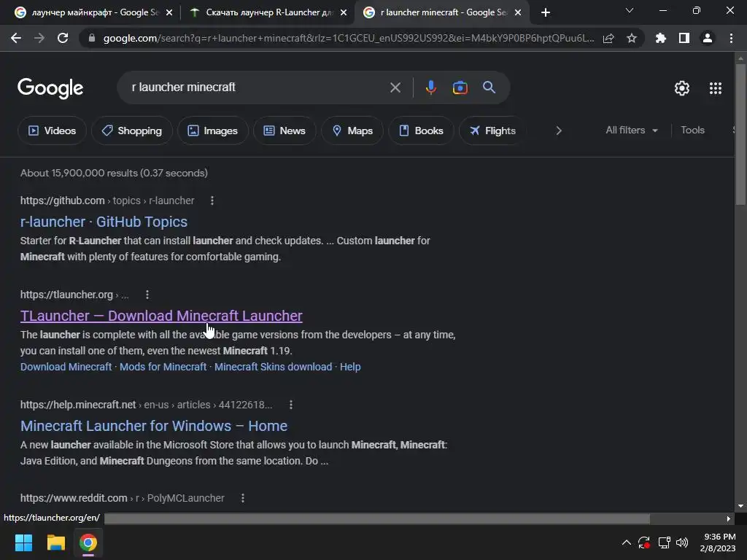
Task: Click the Chrome taskbar icon
Action: click(88, 542)
